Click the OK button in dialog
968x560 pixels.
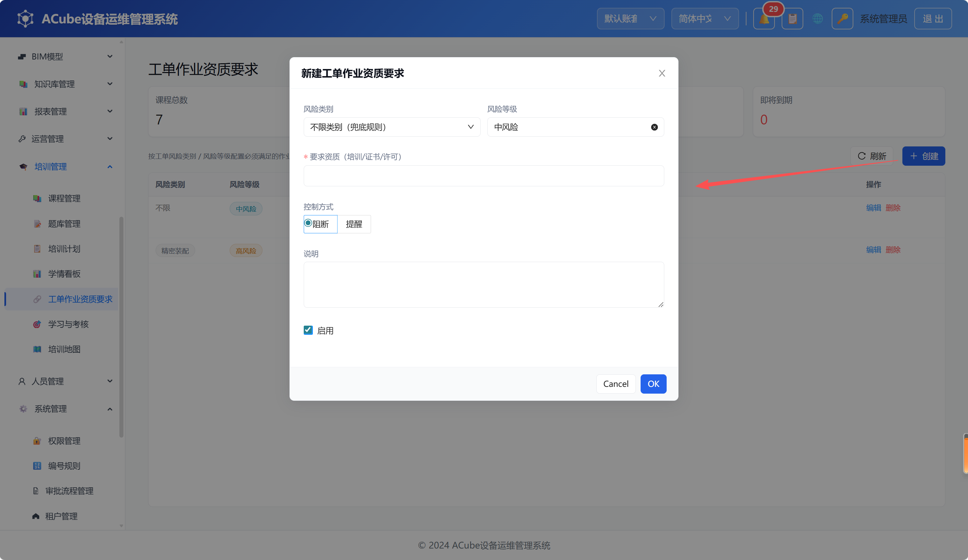pos(653,384)
